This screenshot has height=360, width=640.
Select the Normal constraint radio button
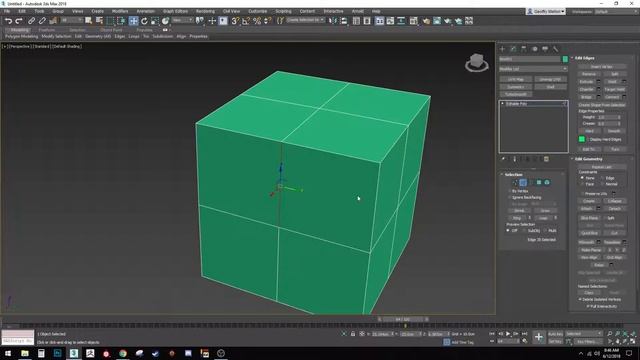pos(602,184)
